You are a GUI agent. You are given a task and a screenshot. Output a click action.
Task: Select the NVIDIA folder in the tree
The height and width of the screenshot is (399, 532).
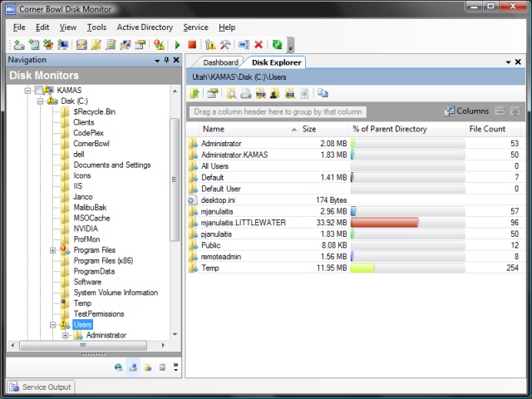tap(86, 229)
